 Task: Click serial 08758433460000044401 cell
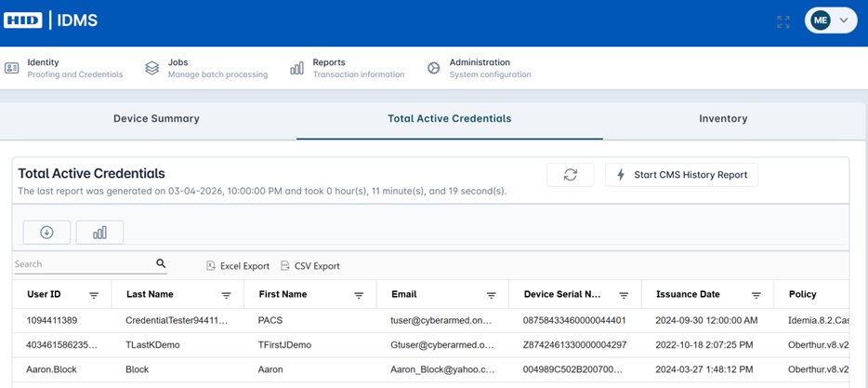574,320
